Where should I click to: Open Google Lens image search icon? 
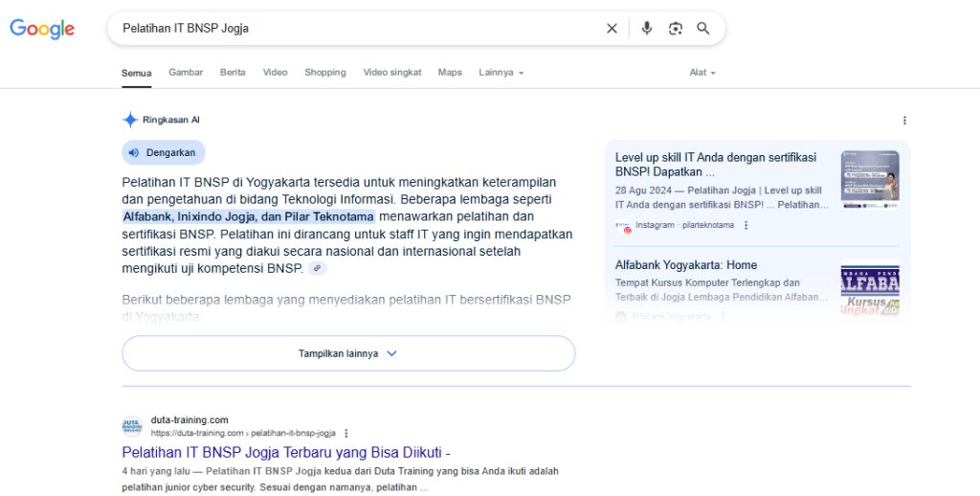(675, 28)
